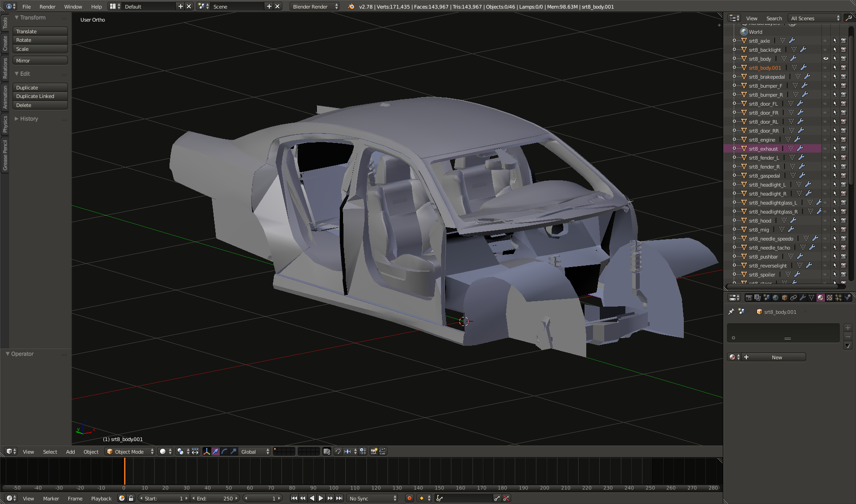Click the OpenGL render active viewport icon
Viewport: 856px width, 504px height.
coord(374,451)
